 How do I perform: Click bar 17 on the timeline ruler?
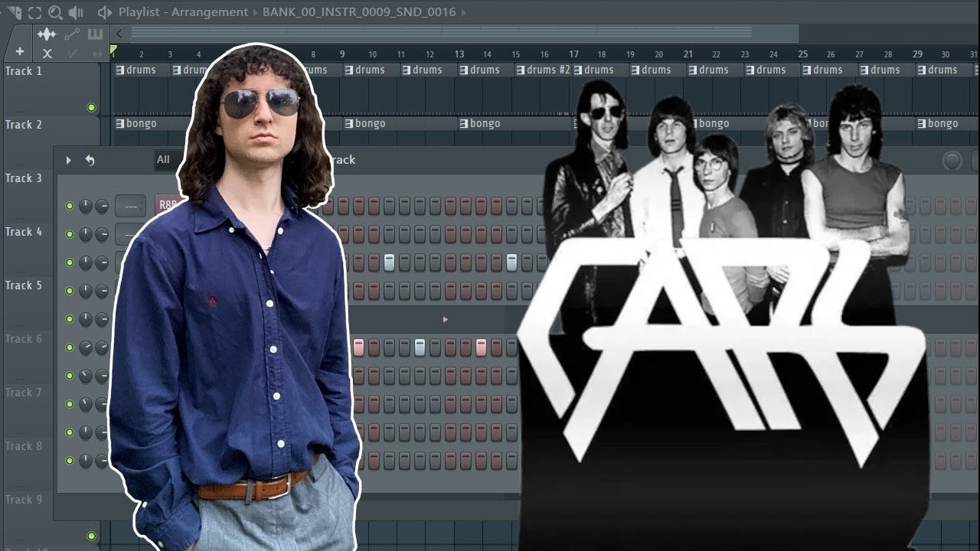(573, 54)
